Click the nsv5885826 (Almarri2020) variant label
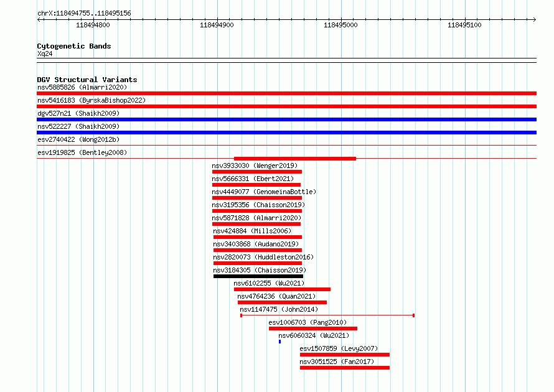 [82, 87]
